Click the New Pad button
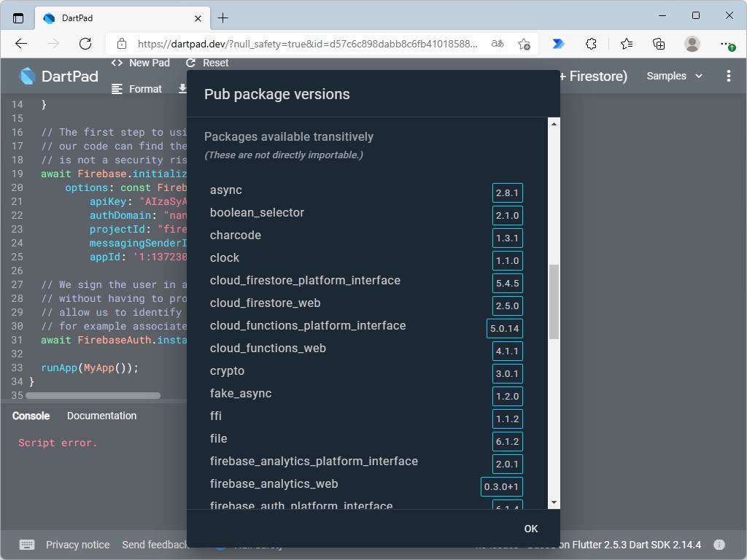The height and width of the screenshot is (560, 747). pyautogui.click(x=140, y=63)
